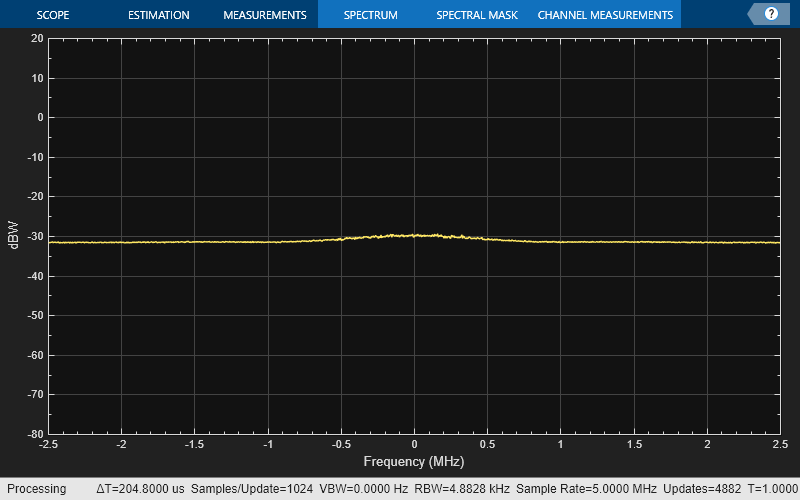
Task: Open the SPECTRAL MASK tab
Action: [477, 15]
